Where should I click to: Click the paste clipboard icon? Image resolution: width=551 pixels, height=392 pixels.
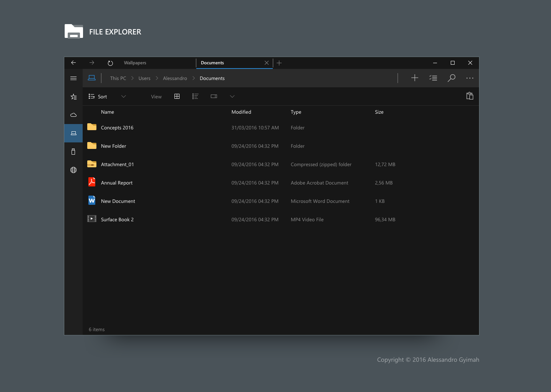470,96
